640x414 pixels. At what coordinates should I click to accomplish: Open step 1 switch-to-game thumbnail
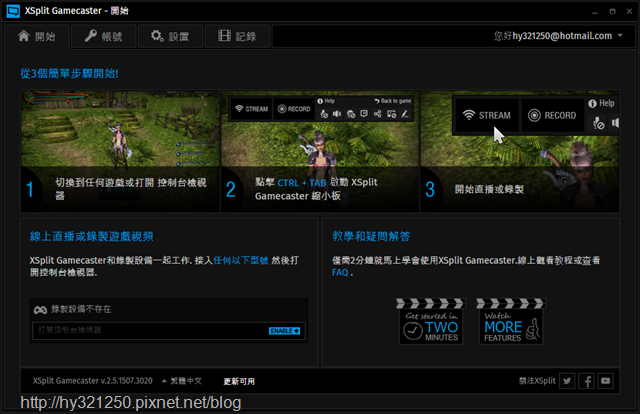coord(120,151)
